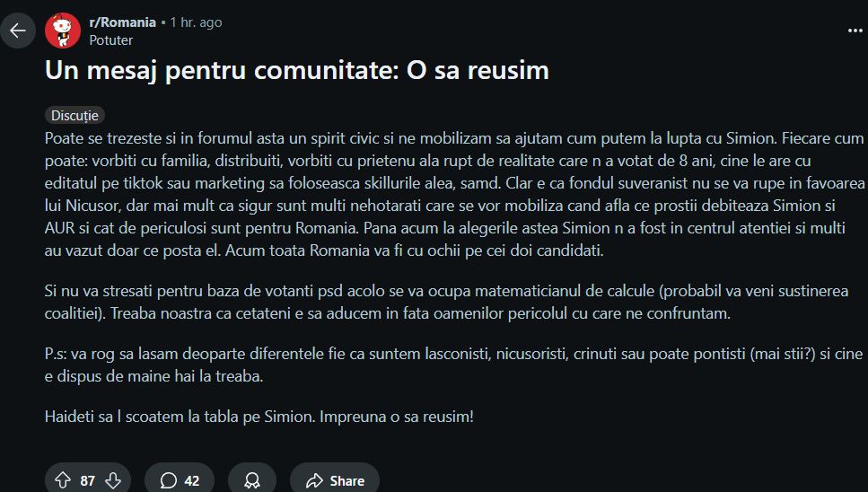Visit the r/Romania subreddit link
Viewport: 868px width, 492px height.
(x=122, y=22)
